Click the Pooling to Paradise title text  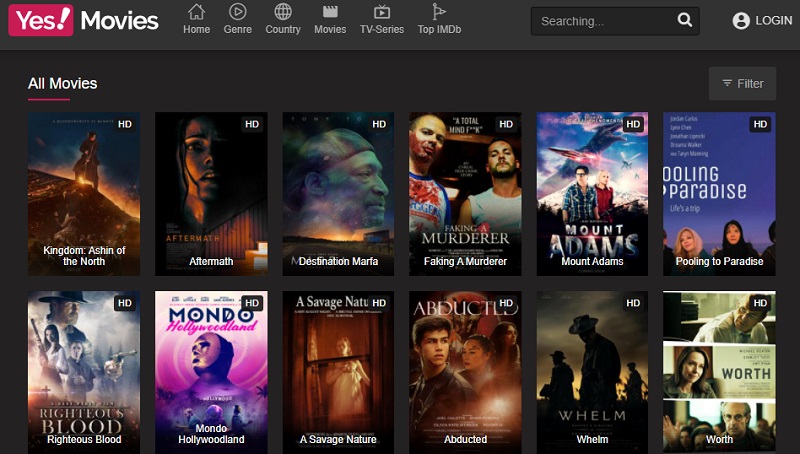coord(719,261)
